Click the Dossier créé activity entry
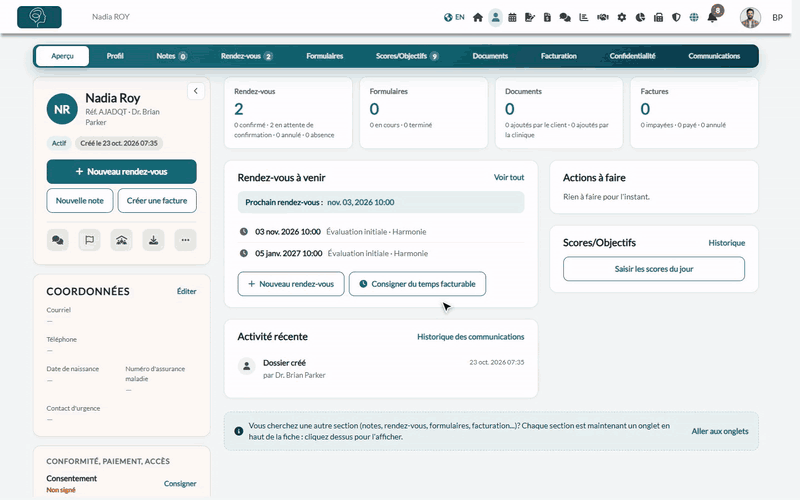Viewport: 800px width, 500px height. (381, 368)
